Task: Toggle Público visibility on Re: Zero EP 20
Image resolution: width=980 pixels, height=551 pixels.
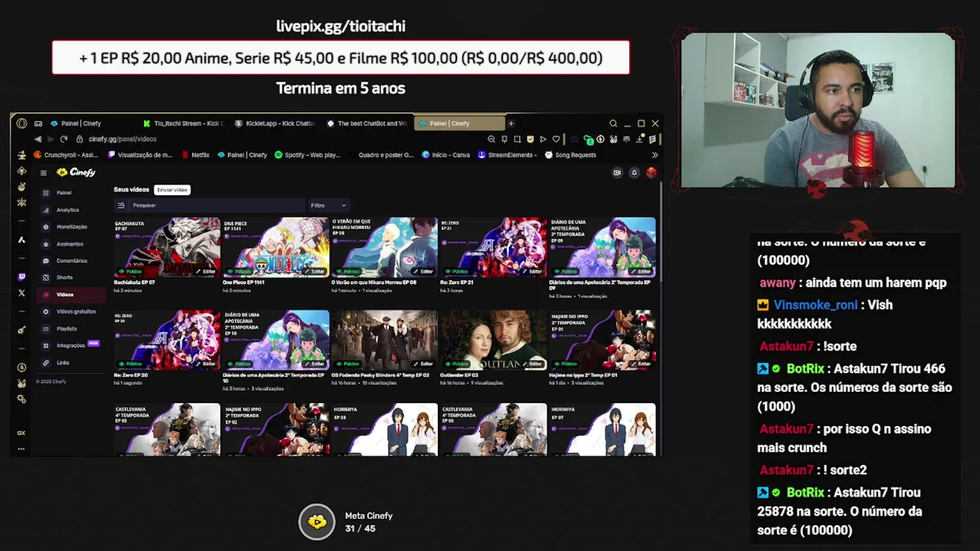Action: (130, 364)
